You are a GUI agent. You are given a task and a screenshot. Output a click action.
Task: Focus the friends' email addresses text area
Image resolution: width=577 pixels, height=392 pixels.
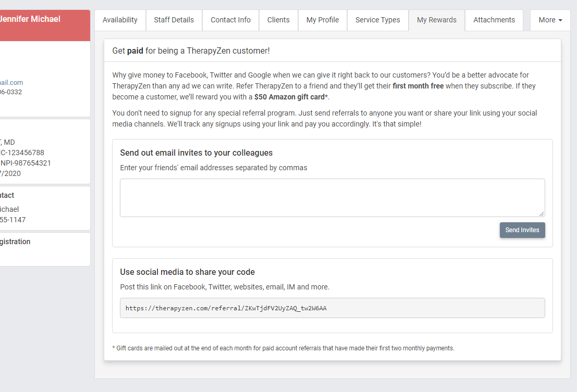coord(333,198)
